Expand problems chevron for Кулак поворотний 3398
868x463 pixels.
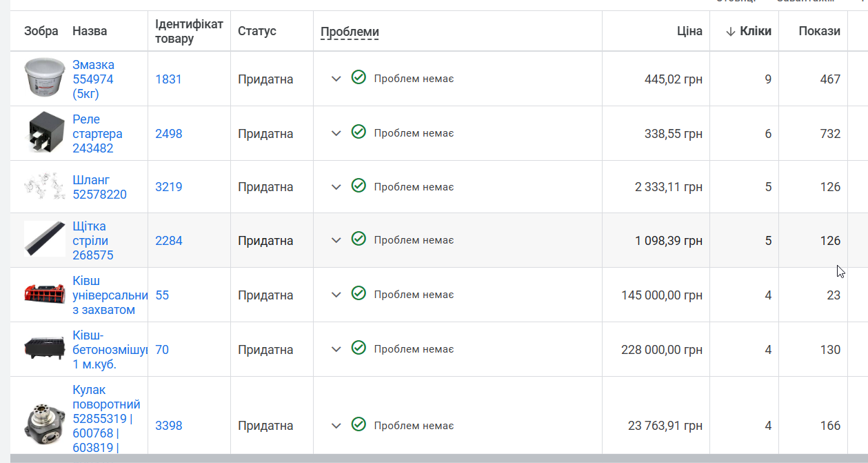coord(336,425)
